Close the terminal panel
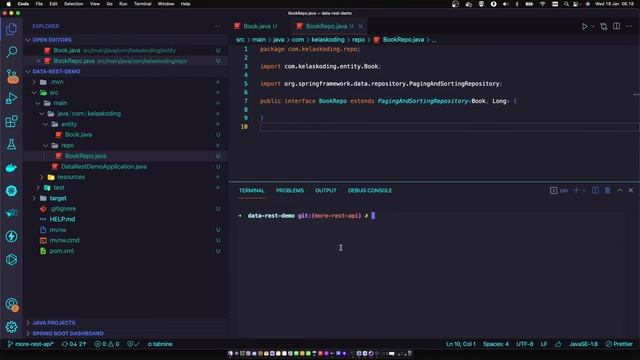The image size is (640, 360). pyautogui.click(x=631, y=190)
